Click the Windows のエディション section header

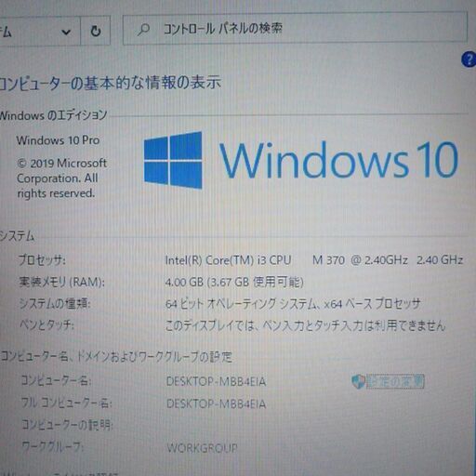[53, 115]
